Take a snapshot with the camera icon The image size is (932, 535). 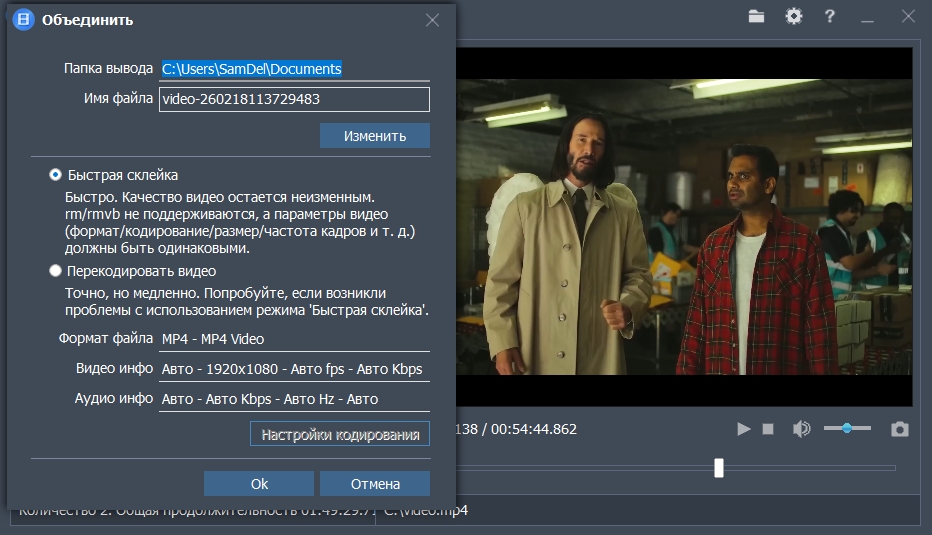tap(900, 429)
